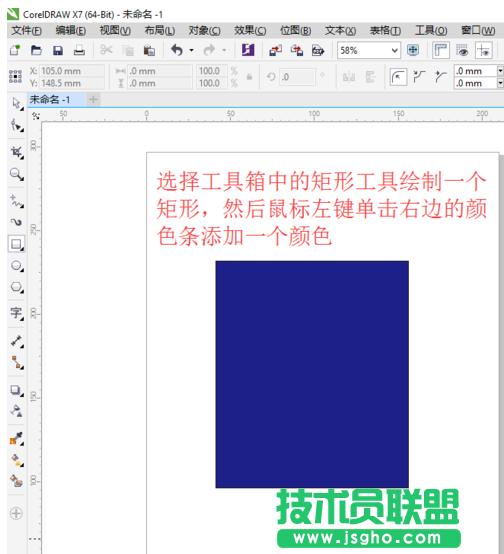Select the Rectangle tool in toolbox
Viewport: 504px width, 554px height.
[x=16, y=244]
